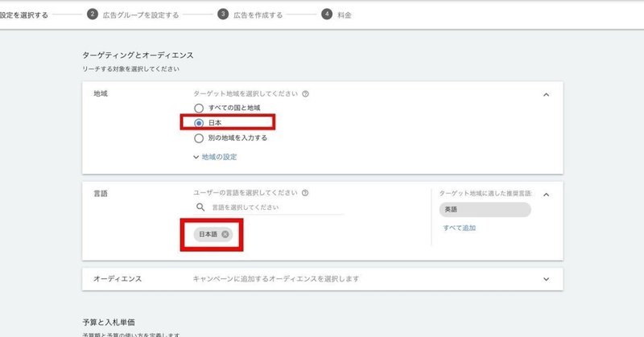
Task: Add the suggested 英語 language chip
Action: pyautogui.click(x=485, y=209)
